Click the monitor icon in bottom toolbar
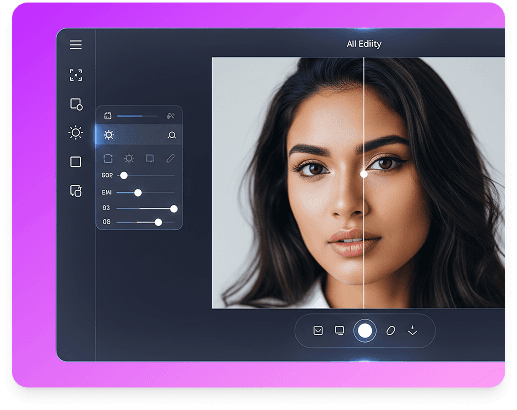Viewport: 517px width, 410px height. (x=339, y=331)
